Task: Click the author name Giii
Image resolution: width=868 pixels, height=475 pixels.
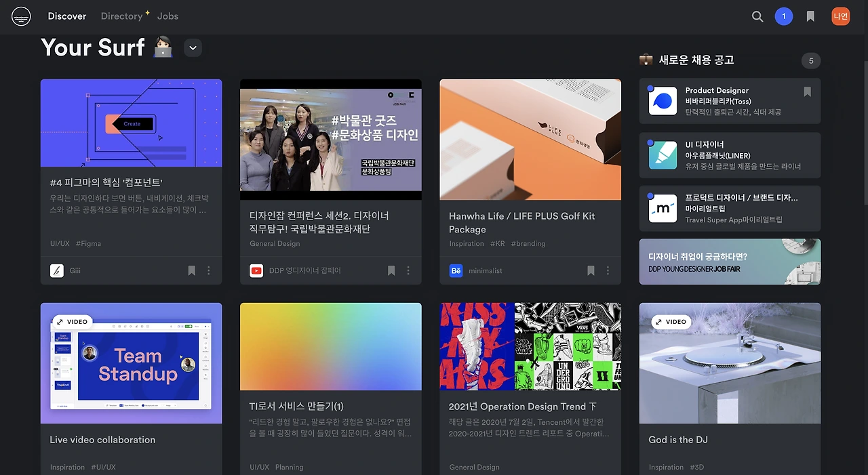Action: tap(75, 271)
